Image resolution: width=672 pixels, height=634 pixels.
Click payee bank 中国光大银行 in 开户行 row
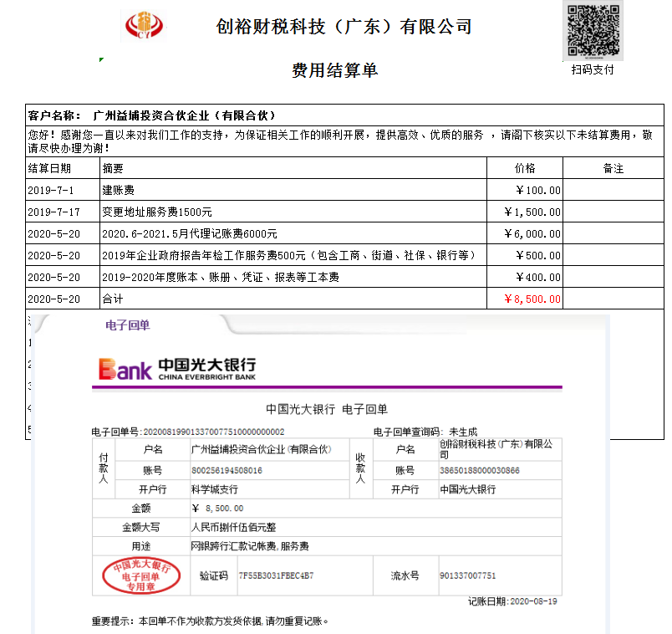click(x=467, y=489)
